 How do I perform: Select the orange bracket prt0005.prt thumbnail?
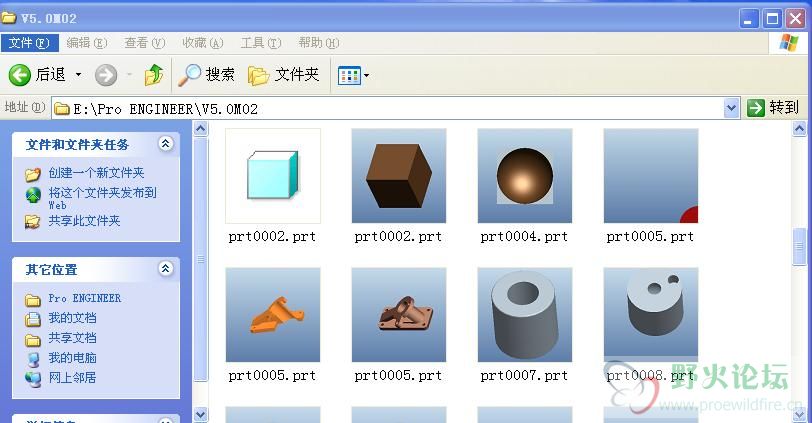pyautogui.click(x=273, y=315)
